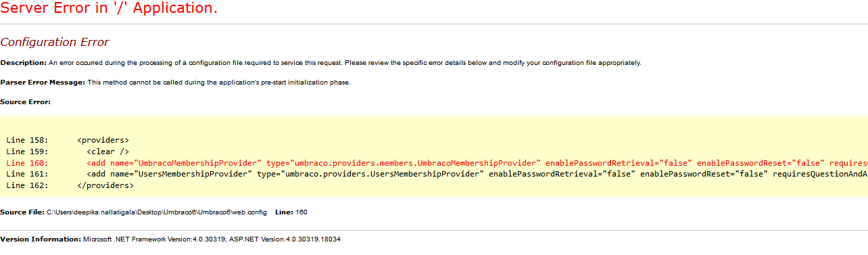The height and width of the screenshot is (255, 868).
Task: Click the </providers> closing tag text
Action: pos(105,186)
